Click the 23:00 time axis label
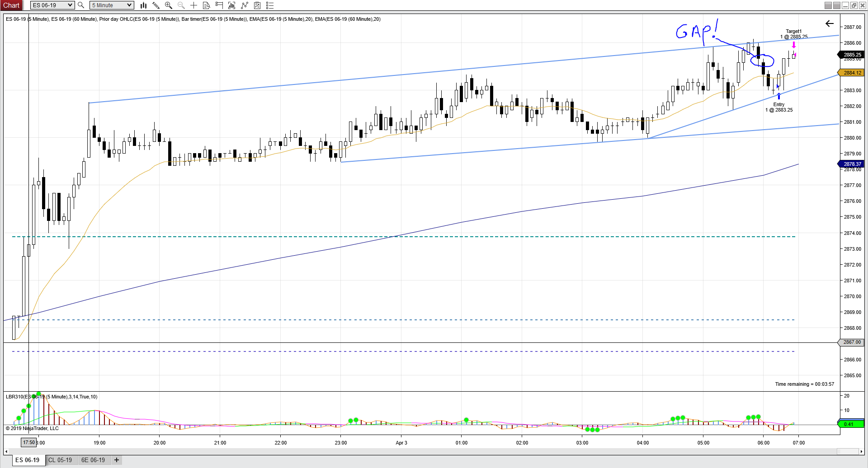The height and width of the screenshot is (468, 868). [341, 443]
